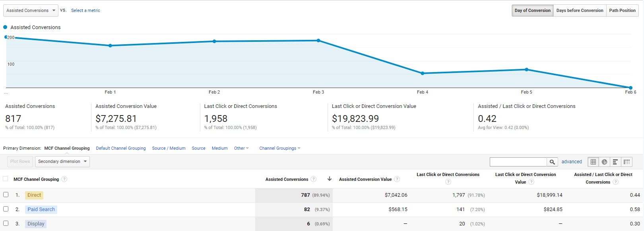The width and height of the screenshot is (644, 231).
Task: Click the 817 Assisted Conversions total
Action: pyautogui.click(x=13, y=119)
